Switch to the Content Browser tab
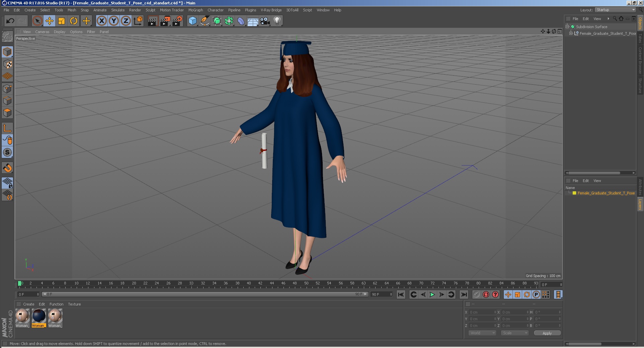This screenshot has height=348, width=644. pos(640,60)
